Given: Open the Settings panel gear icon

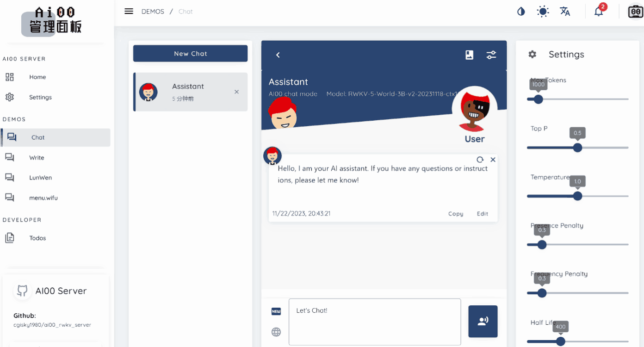Looking at the screenshot, I should 532,54.
